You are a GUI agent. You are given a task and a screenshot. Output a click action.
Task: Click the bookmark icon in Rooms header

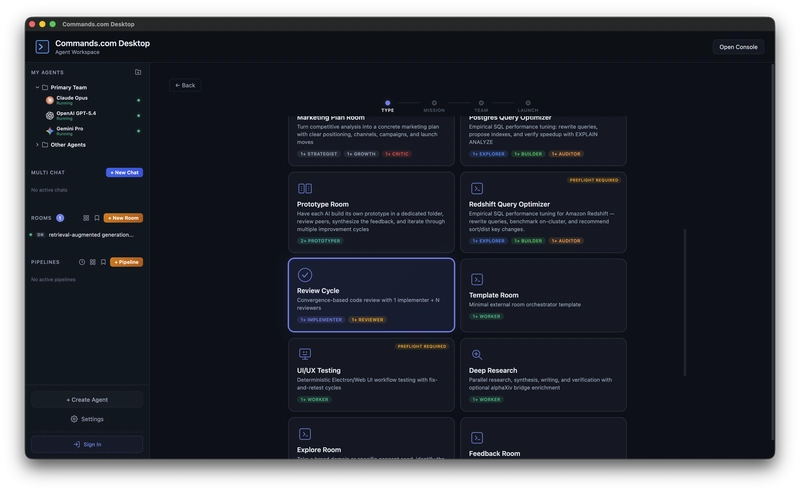coord(97,217)
